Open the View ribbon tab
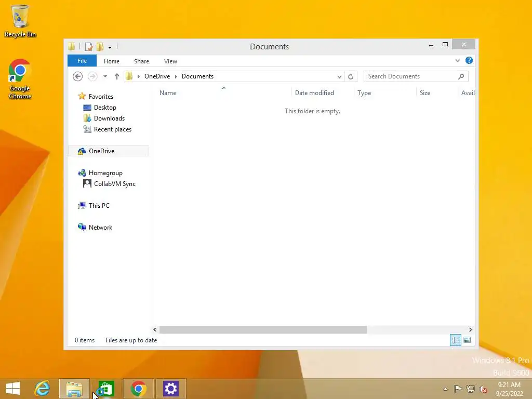This screenshot has height=399, width=532. point(170,61)
